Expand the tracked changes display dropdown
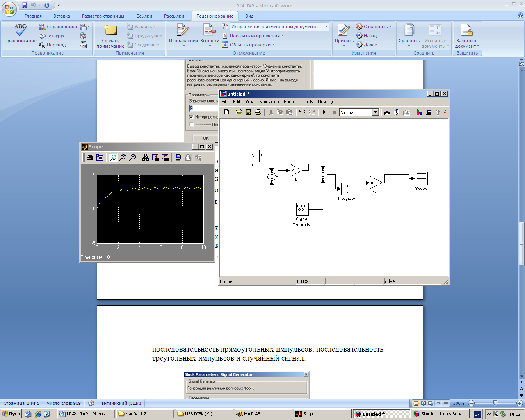This screenshot has width=525, height=420. [326, 27]
